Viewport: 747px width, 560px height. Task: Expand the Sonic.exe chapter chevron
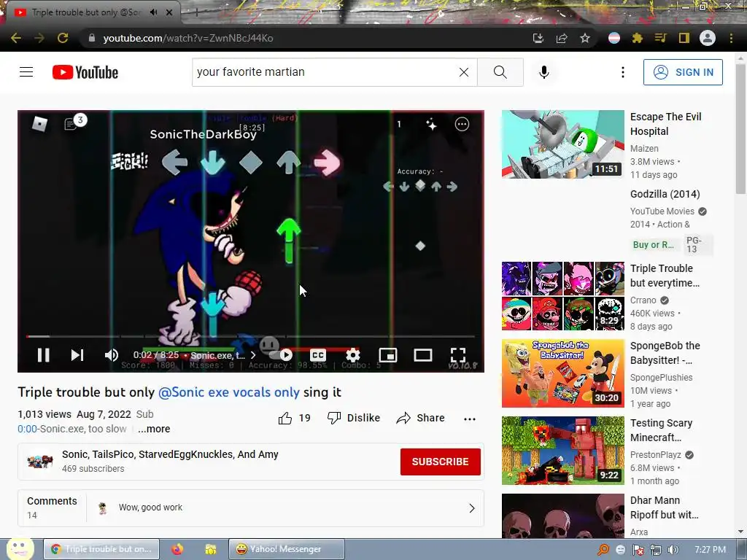[253, 355]
